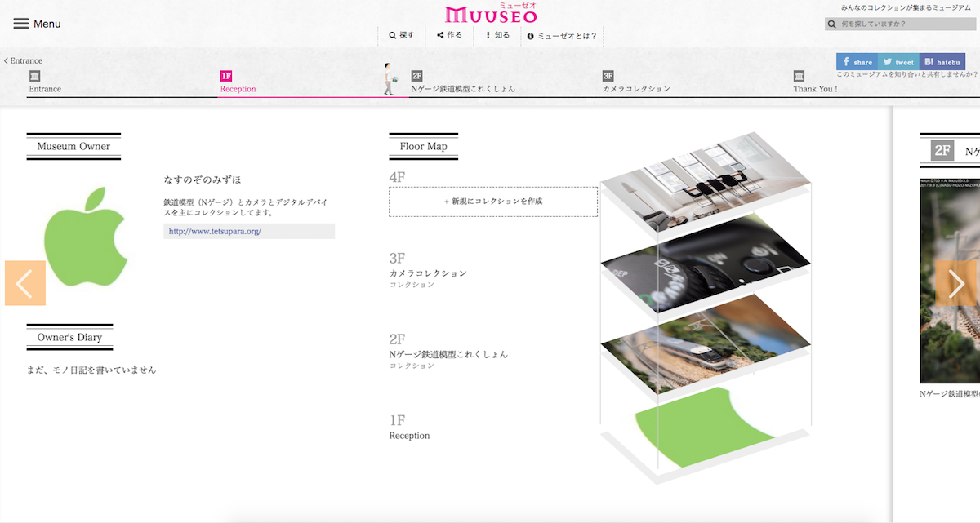Open the 作る create nav item
This screenshot has height=523, width=980.
pyautogui.click(x=449, y=36)
